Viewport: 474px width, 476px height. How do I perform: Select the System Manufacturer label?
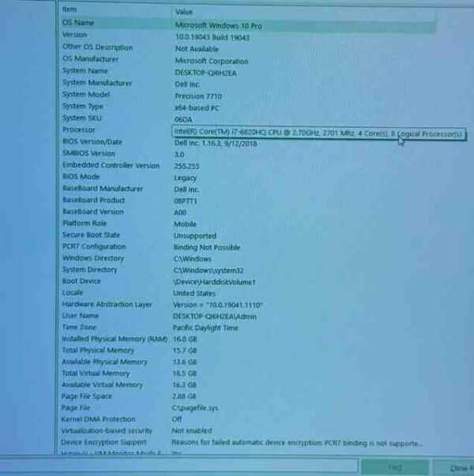coord(97,83)
